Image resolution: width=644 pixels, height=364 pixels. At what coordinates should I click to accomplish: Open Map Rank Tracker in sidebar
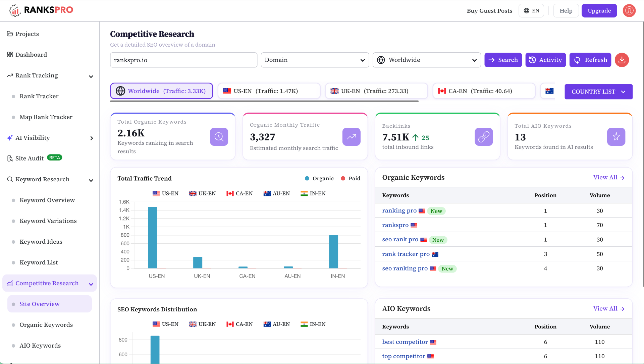point(46,117)
